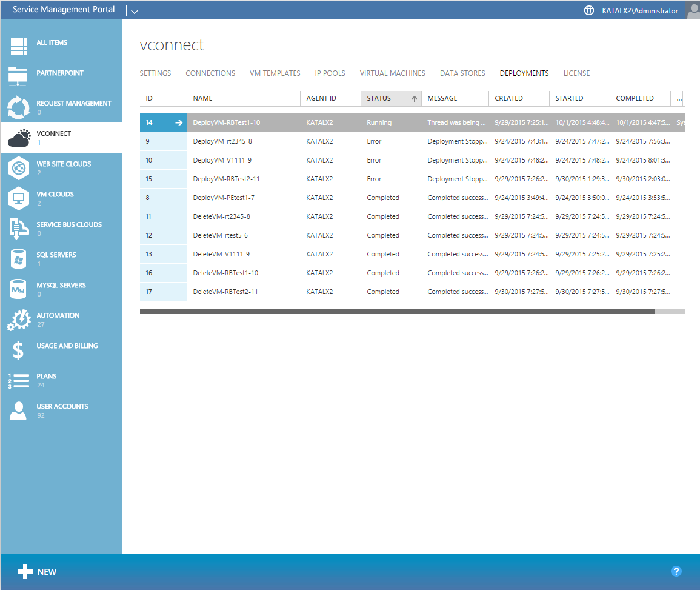Open Request Management refresh-arrows icon
This screenshot has height=590, width=700.
[18, 107]
